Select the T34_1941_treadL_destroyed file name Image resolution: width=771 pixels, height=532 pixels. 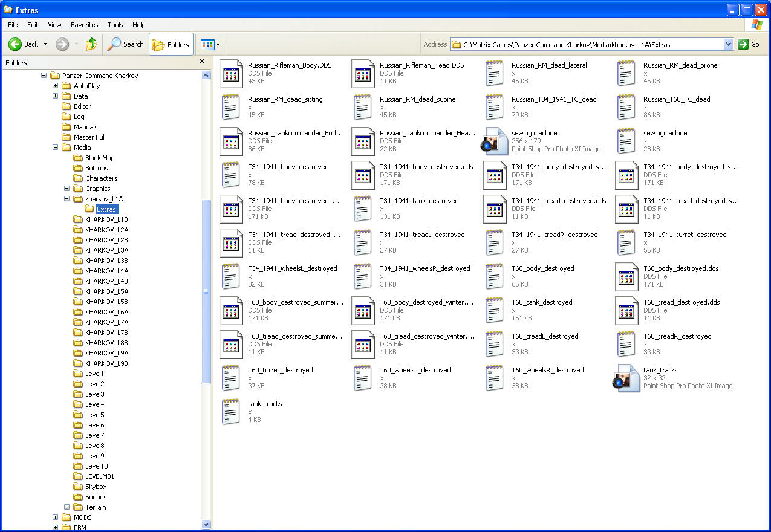tap(422, 235)
